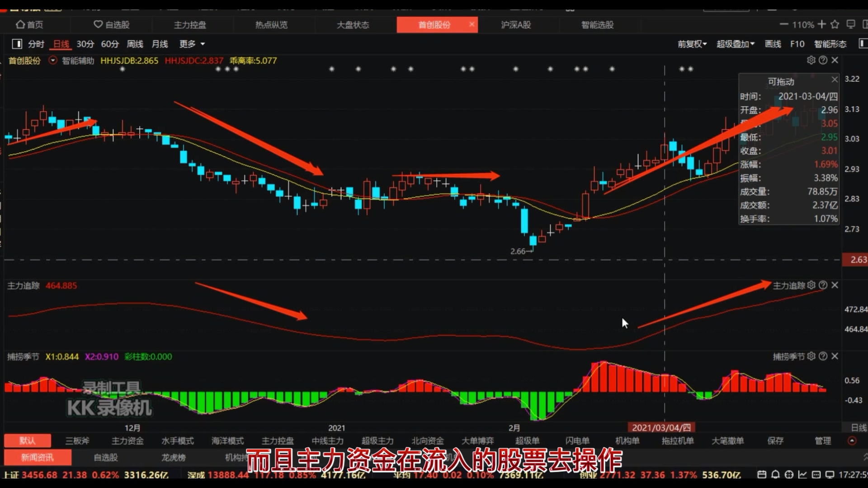Viewport: 868px width, 488px height.
Task: Select the 60分 chart period
Action: click(110, 44)
